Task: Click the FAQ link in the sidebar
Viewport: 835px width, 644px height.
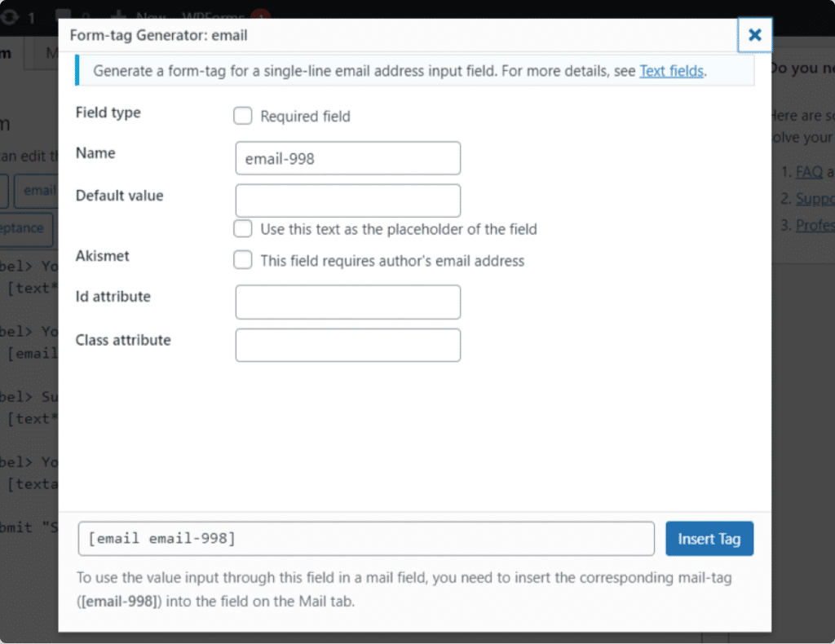Action: [807, 172]
